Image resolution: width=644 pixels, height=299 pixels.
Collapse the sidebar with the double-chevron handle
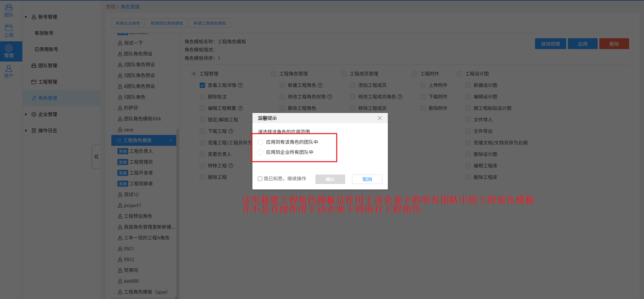(x=96, y=157)
